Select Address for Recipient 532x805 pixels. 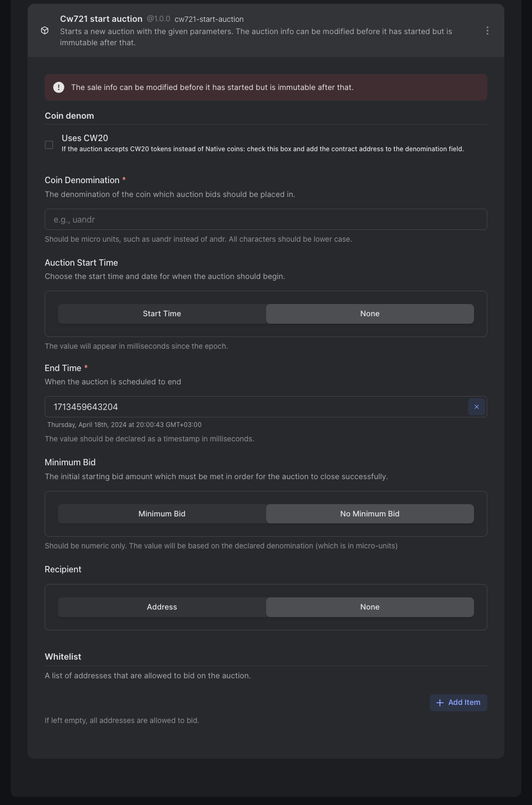162,607
